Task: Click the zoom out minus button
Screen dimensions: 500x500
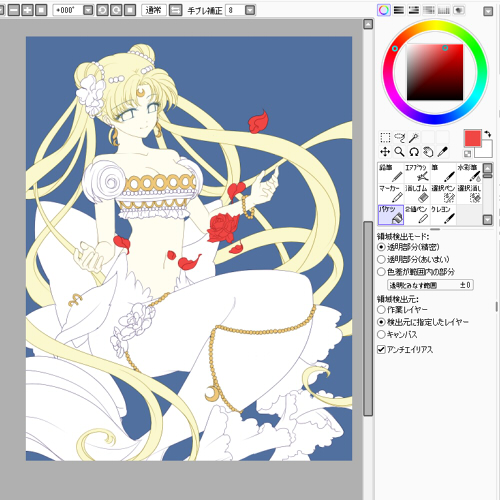Action: tap(14, 10)
